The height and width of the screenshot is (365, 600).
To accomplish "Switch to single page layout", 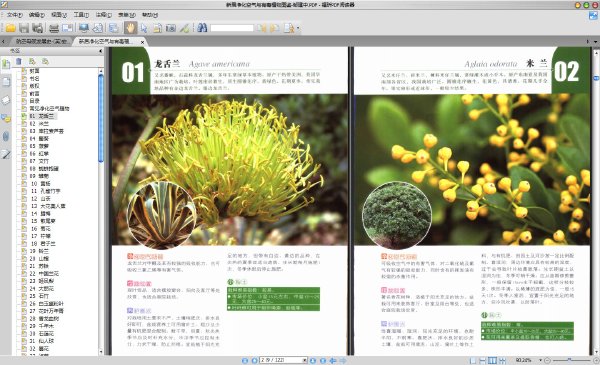I will coord(473,360).
